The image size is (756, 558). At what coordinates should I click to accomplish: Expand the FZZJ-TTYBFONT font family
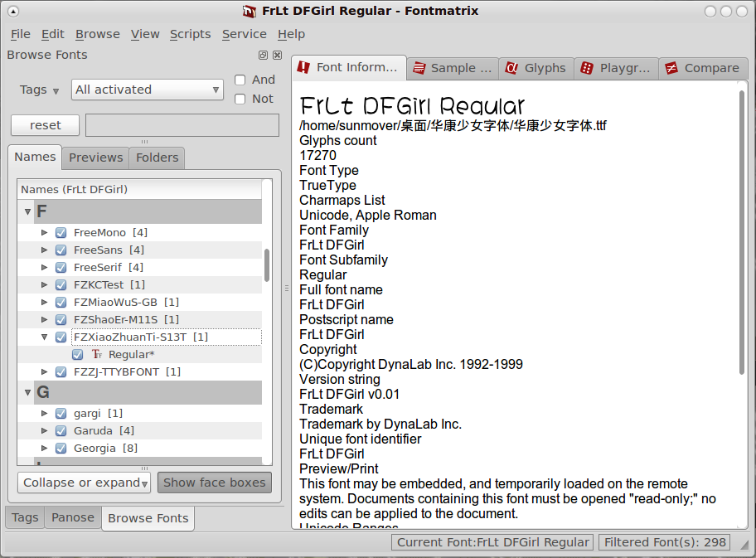[45, 371]
